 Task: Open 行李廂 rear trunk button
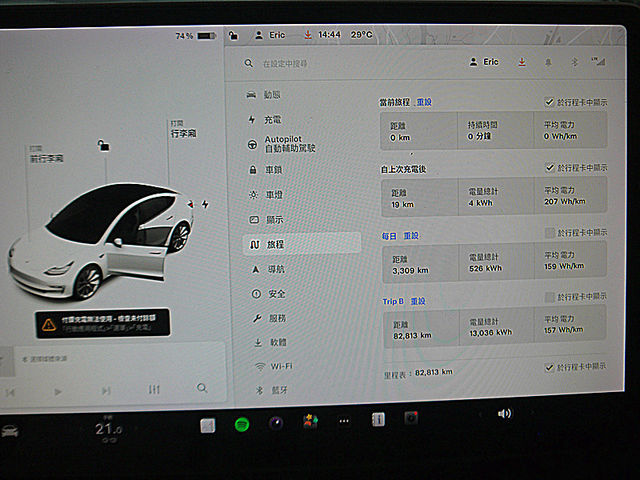[183, 129]
